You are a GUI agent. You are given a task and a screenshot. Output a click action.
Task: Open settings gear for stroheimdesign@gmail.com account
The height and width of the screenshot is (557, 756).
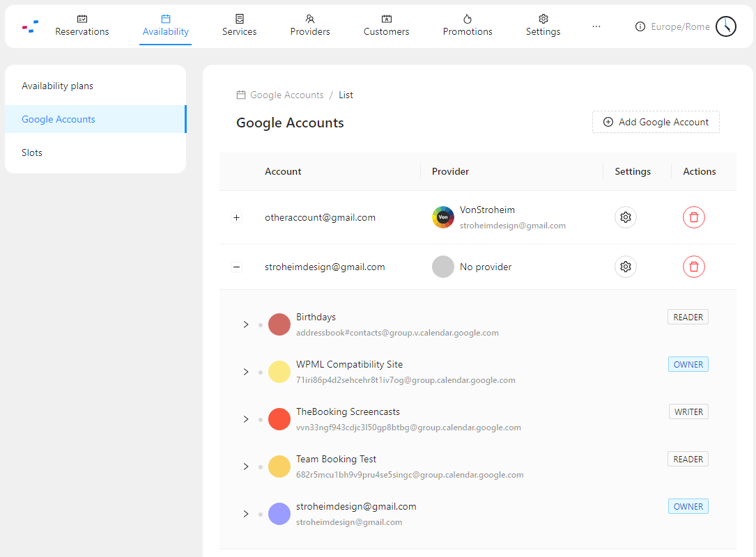click(x=625, y=267)
